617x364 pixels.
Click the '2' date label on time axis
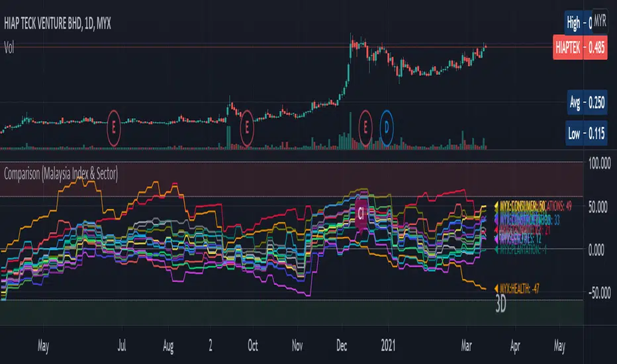tap(211, 346)
